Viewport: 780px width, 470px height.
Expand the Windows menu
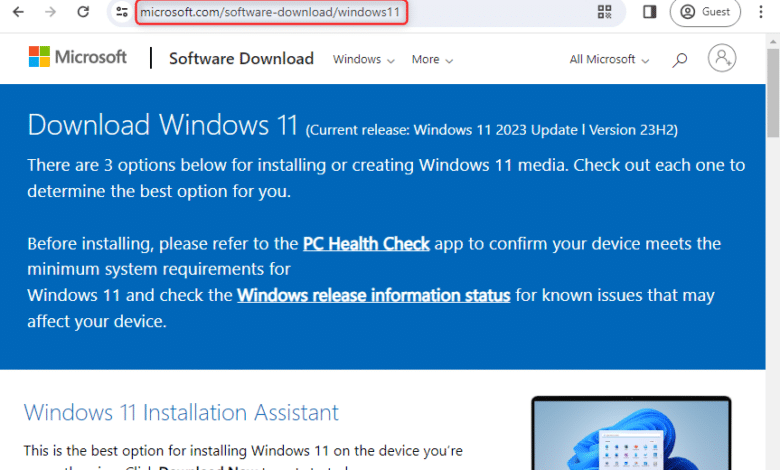364,59
